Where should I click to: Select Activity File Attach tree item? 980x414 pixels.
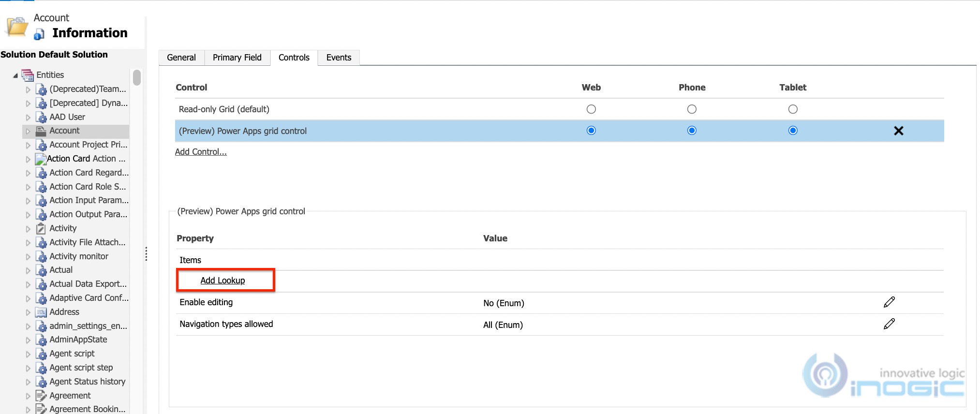87,242
